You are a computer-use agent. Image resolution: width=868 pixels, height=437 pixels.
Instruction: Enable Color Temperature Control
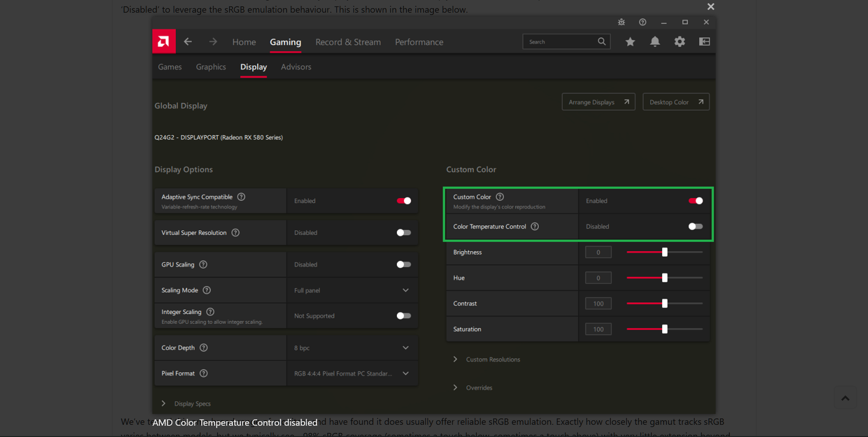tap(695, 227)
